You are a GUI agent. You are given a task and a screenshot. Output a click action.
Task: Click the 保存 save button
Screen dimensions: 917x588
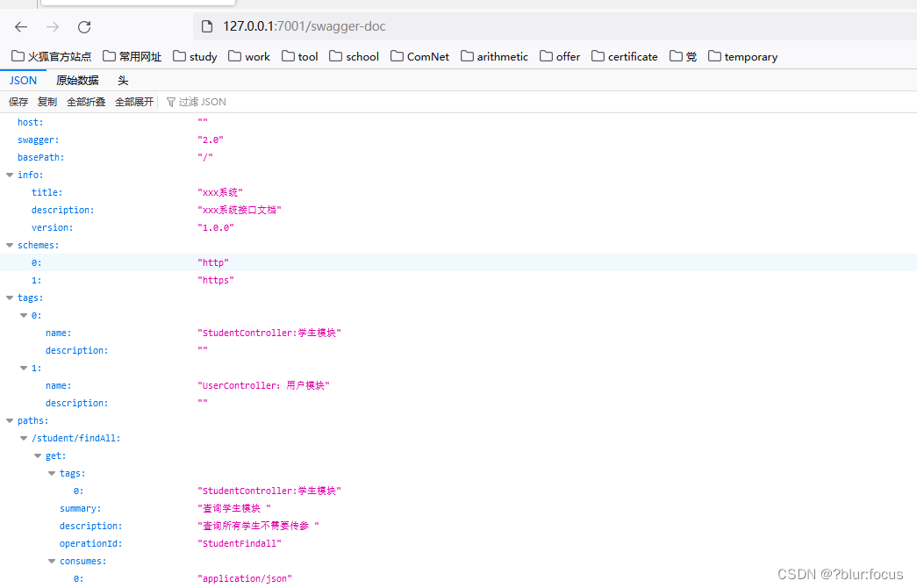(x=18, y=102)
